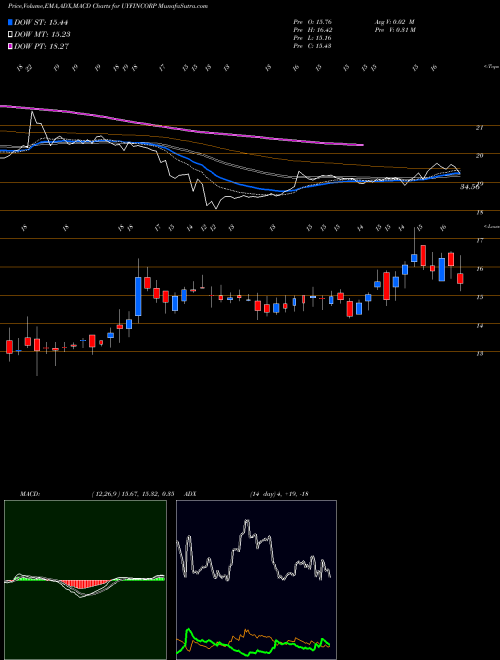This screenshot has height=660, width=500.
Task: Click the '15' candlestick axis label
Action: coord(479,297)
